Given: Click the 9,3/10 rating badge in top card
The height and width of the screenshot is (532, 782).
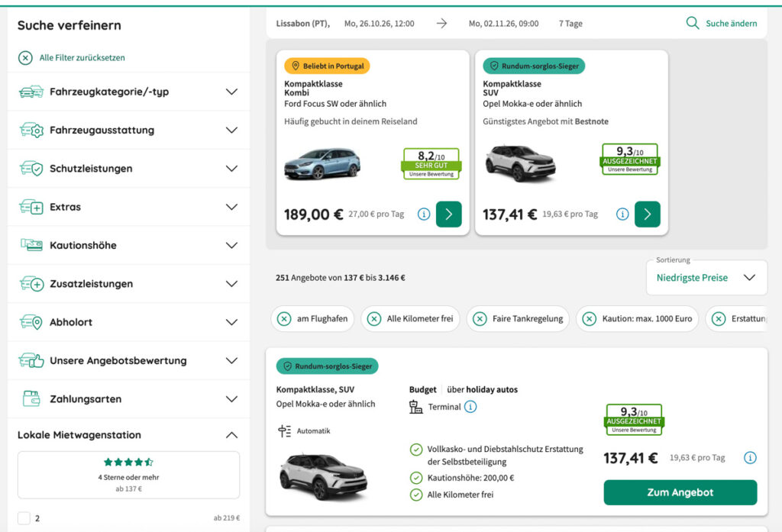Looking at the screenshot, I should click(x=630, y=159).
